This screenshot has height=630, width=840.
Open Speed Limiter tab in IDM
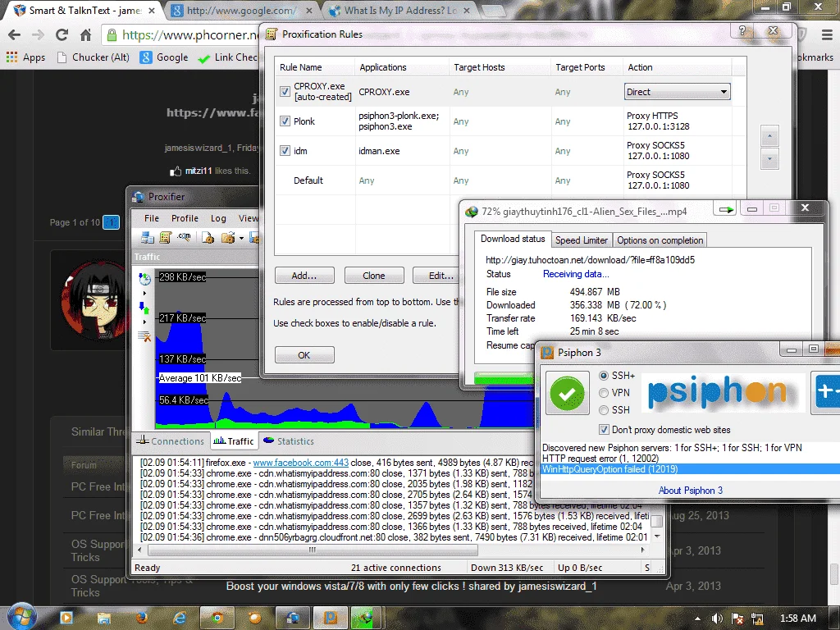(x=582, y=240)
